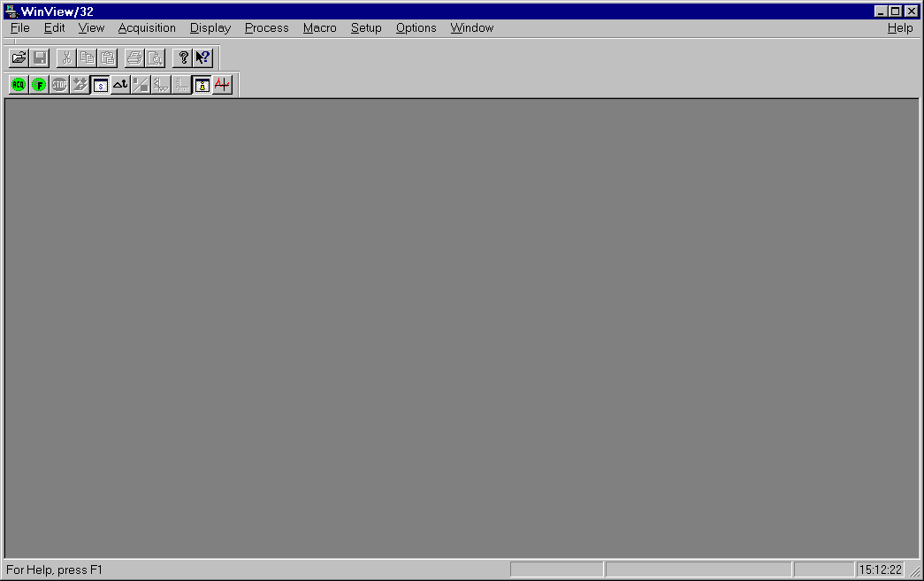Maximize the WinView/32 window
The width and height of the screenshot is (924, 581).
(x=896, y=11)
